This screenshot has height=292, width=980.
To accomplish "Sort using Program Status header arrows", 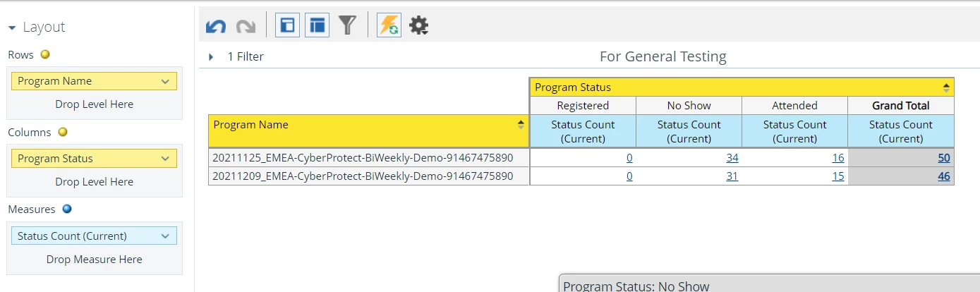I will click(946, 87).
